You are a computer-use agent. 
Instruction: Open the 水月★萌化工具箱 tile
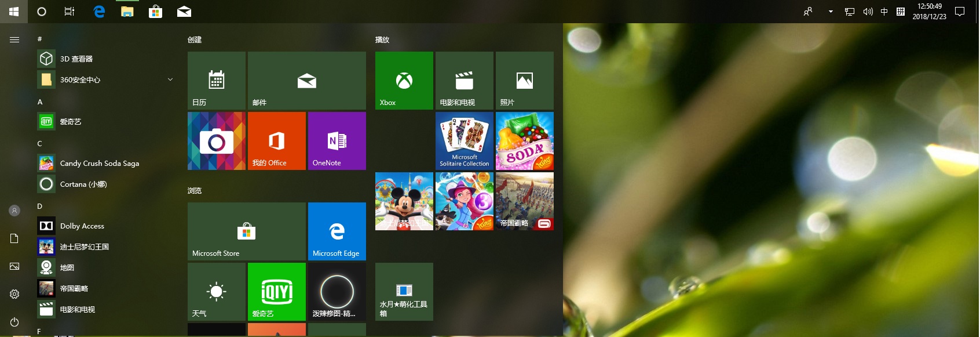[x=404, y=292]
